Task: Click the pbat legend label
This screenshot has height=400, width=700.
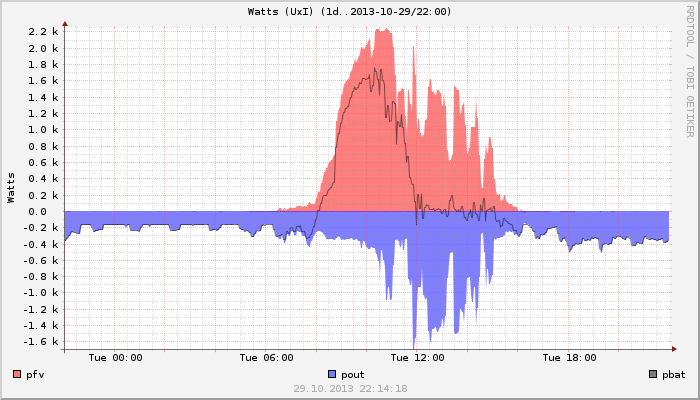Action: pyautogui.click(x=674, y=375)
